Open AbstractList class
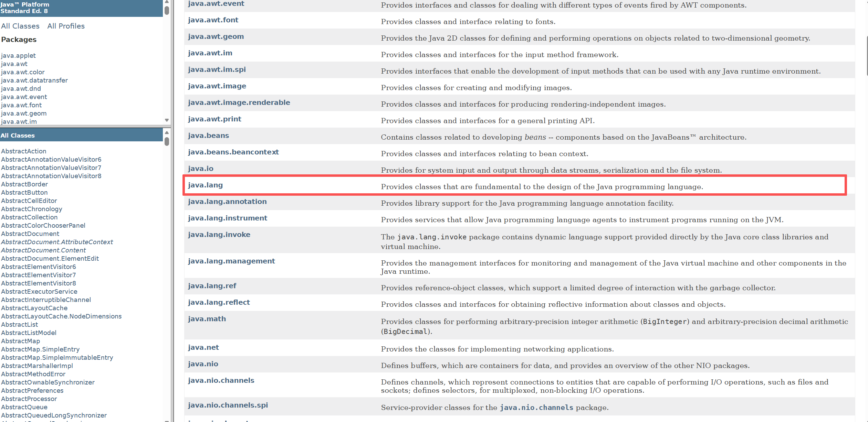The width and height of the screenshot is (868, 422). click(x=20, y=325)
